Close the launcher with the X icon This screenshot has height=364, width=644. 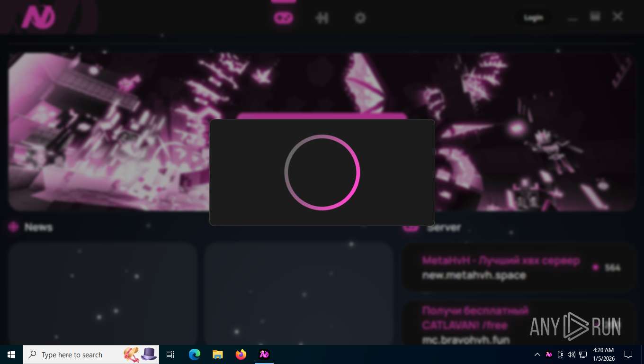617,17
